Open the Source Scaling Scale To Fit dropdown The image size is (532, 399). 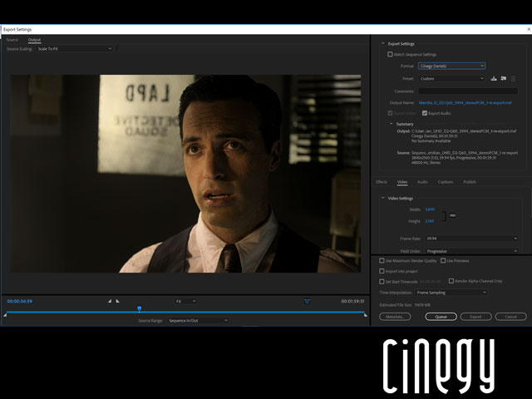(75, 49)
